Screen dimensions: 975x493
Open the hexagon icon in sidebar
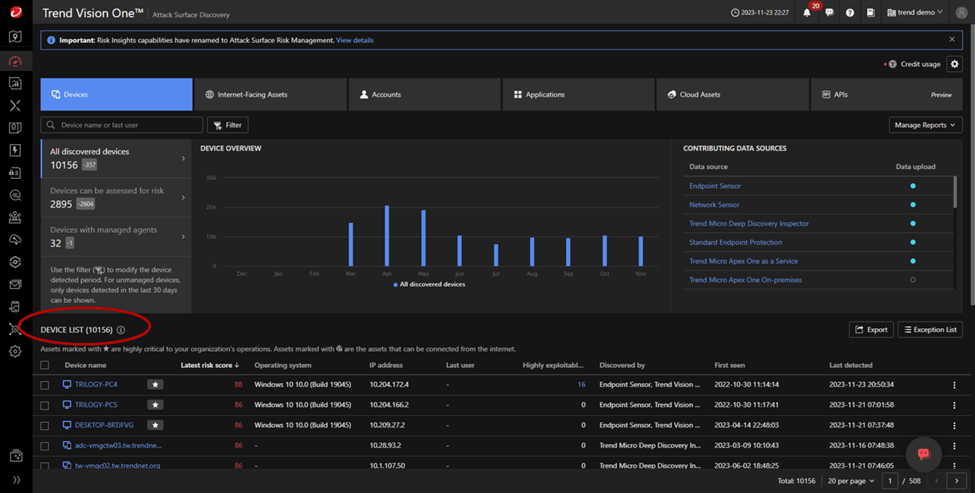16,262
